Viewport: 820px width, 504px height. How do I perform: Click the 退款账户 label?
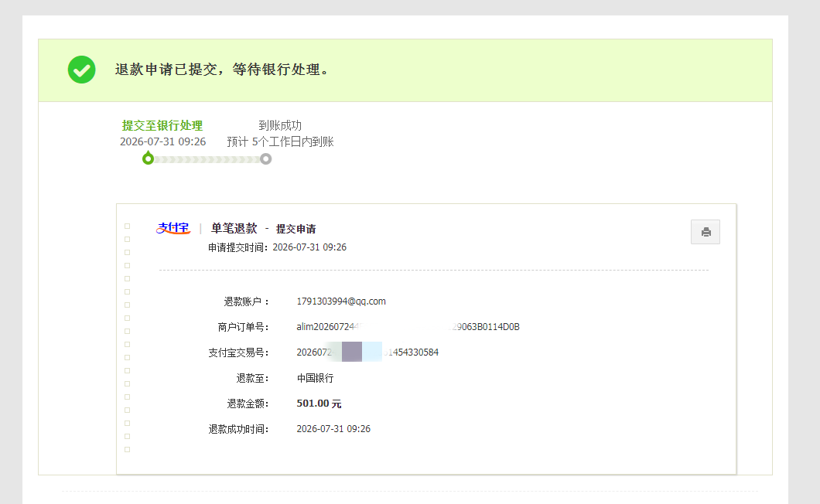point(246,301)
